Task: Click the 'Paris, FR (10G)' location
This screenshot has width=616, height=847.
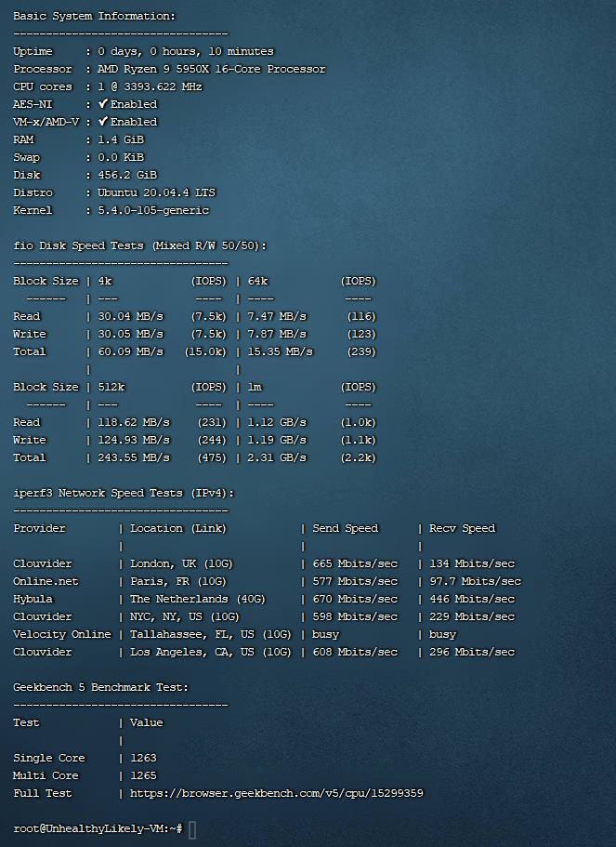Action: 178,581
